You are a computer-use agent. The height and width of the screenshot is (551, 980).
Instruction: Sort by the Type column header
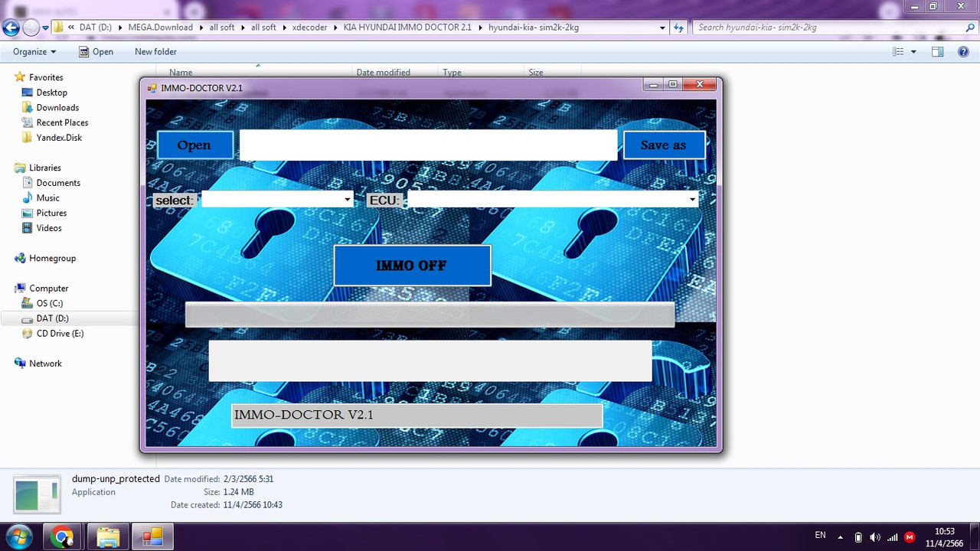(x=452, y=72)
